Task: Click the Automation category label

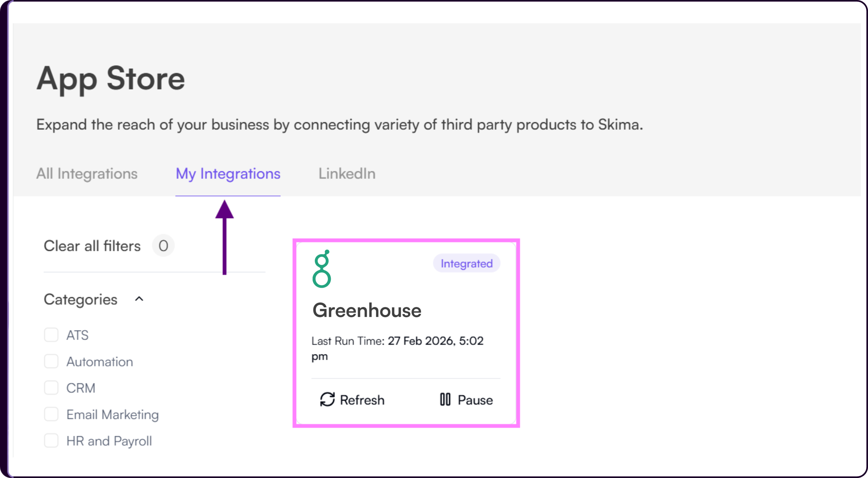Action: click(x=100, y=362)
